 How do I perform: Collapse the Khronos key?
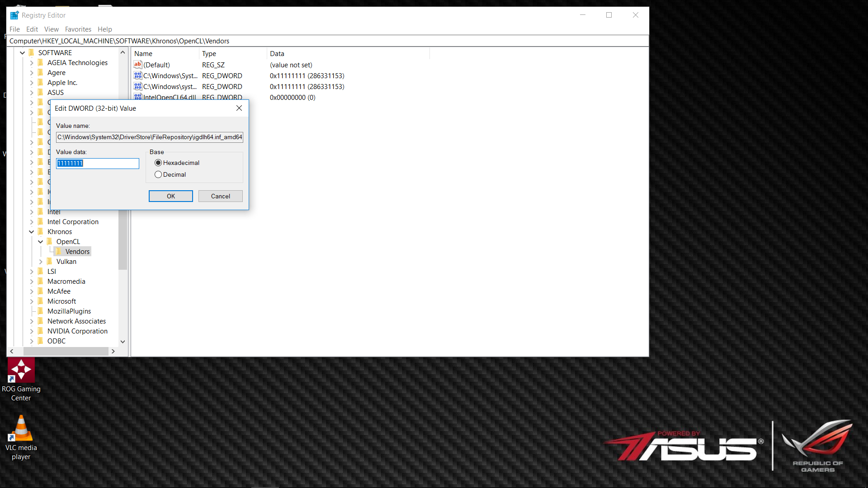[32, 232]
